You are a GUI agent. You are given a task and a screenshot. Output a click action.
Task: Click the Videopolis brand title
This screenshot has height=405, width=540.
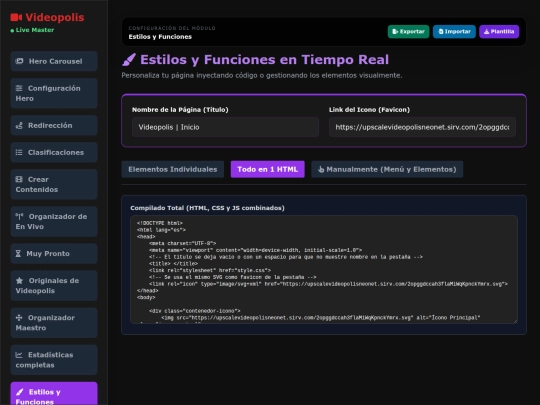click(55, 17)
